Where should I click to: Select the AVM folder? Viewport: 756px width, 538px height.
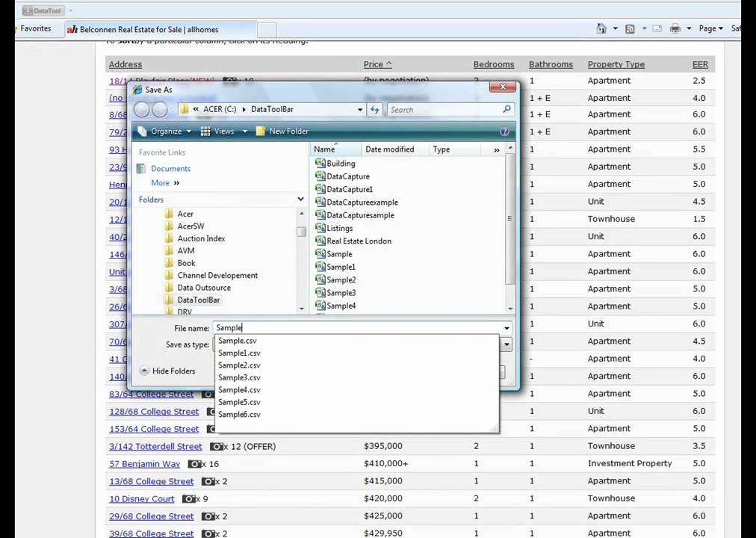(179, 250)
